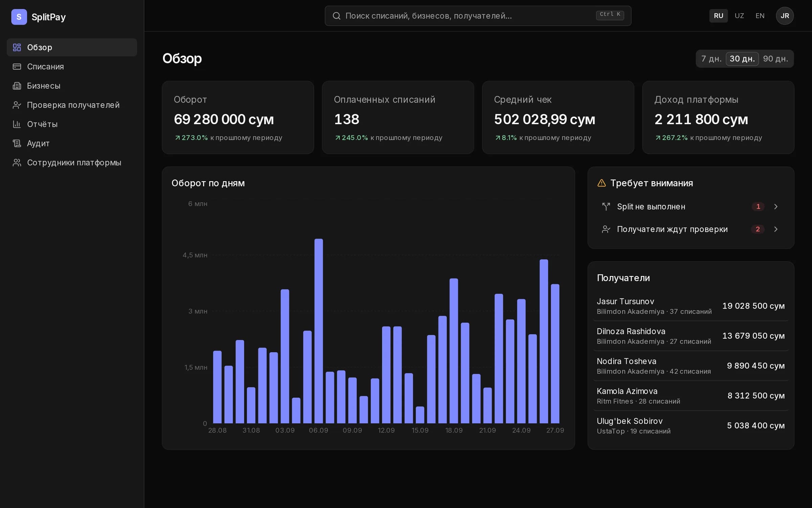Screen dimensions: 812x508
Task: Click the Аудит scroll icon
Action: [x=17, y=144]
